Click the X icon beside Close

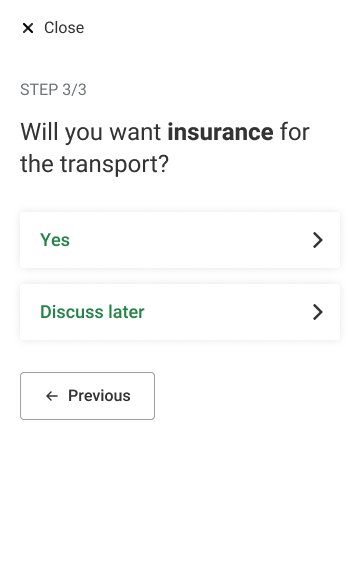pos(28,28)
